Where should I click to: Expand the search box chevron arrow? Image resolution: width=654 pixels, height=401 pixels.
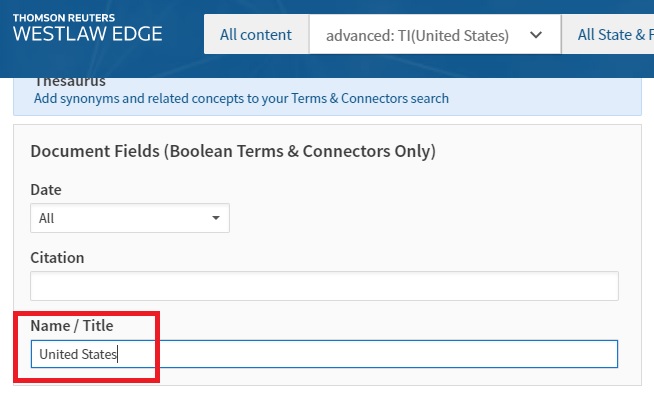(536, 35)
